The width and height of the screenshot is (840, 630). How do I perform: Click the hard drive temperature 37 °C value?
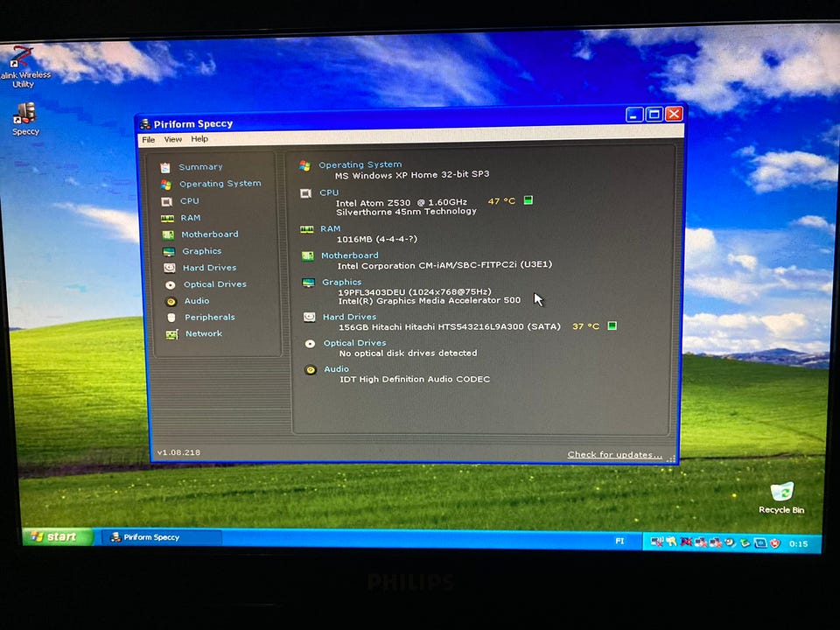point(585,326)
